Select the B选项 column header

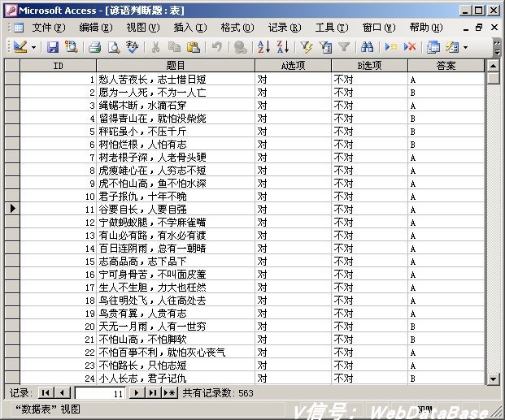(369, 66)
